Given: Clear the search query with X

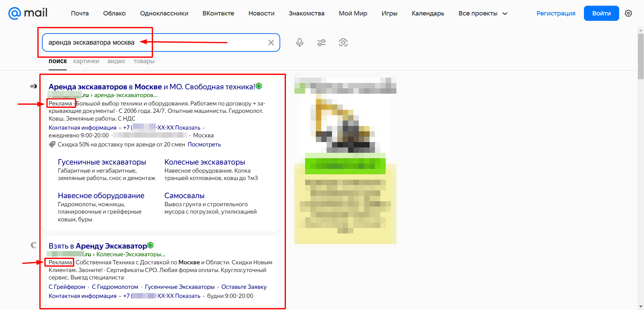Looking at the screenshot, I should [x=271, y=43].
